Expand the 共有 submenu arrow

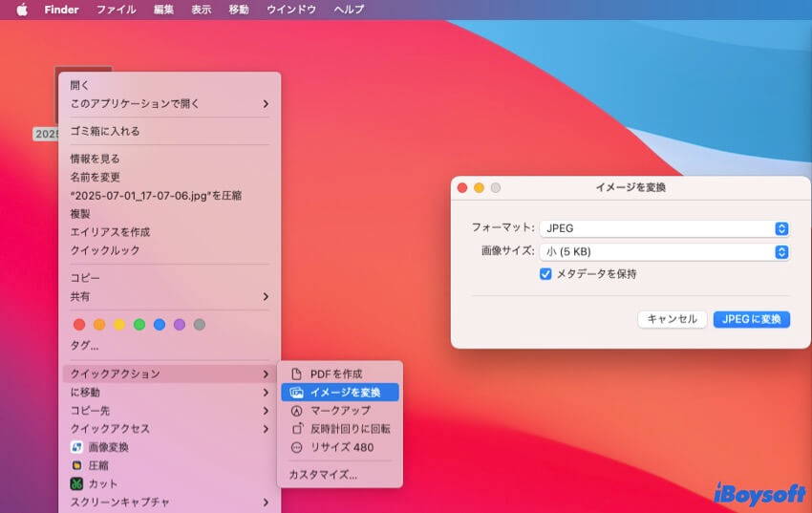point(266,296)
